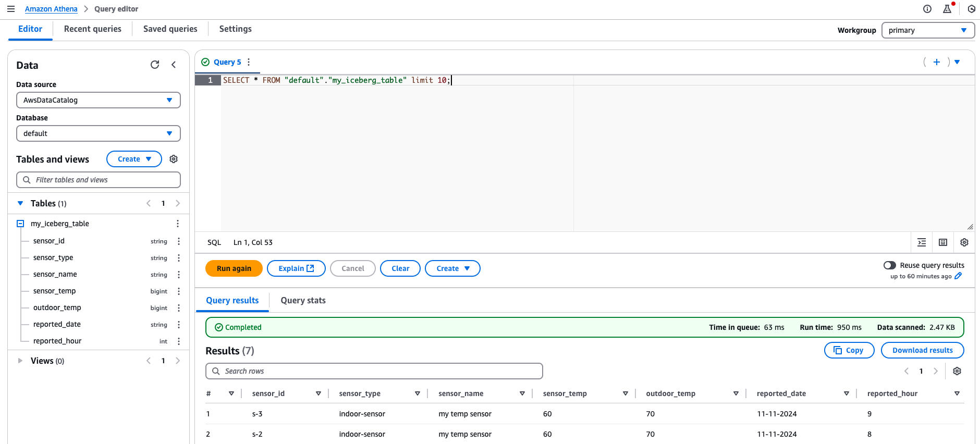
Task: Open actions menu for outdoor_temp column
Action: click(179, 308)
